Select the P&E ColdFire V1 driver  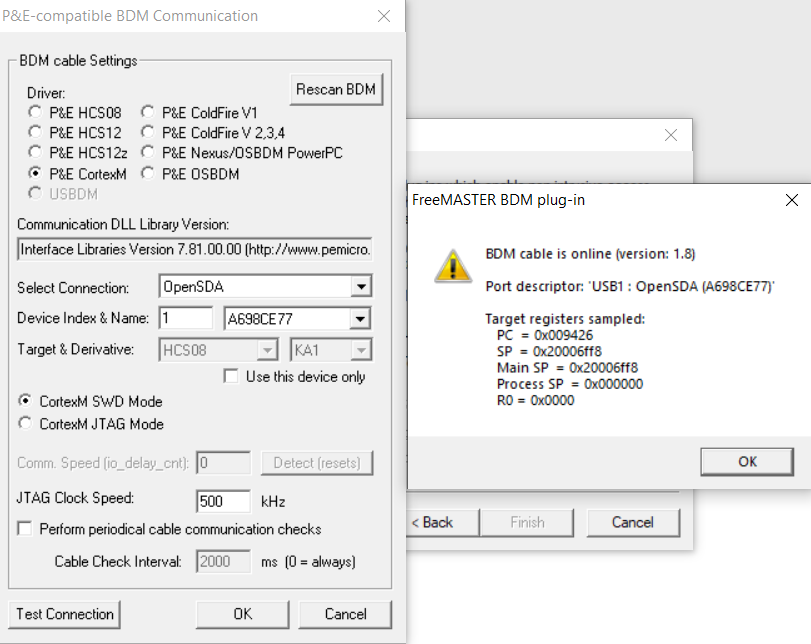pos(147,112)
